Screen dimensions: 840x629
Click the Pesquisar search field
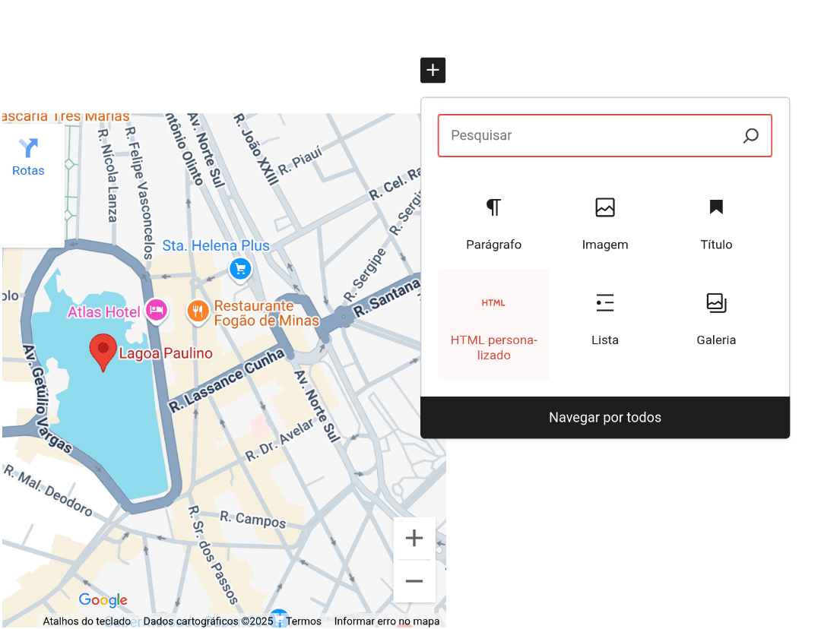pyautogui.click(x=589, y=136)
